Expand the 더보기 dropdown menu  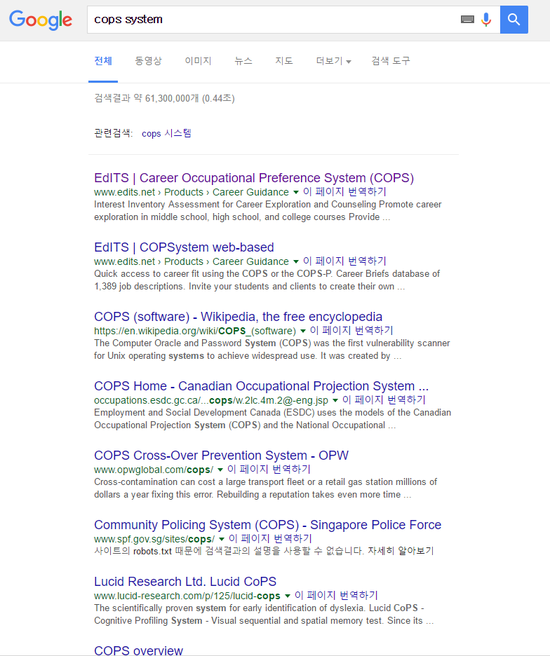(333, 61)
